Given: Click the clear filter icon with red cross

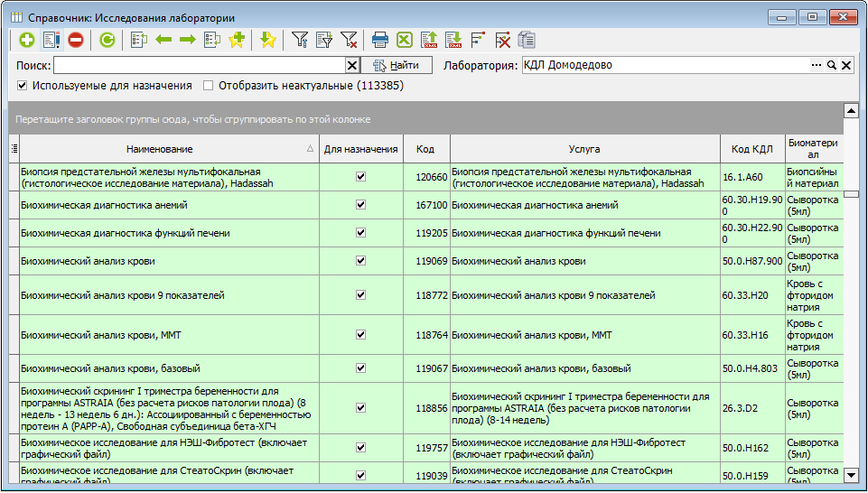Looking at the screenshot, I should click(x=349, y=40).
